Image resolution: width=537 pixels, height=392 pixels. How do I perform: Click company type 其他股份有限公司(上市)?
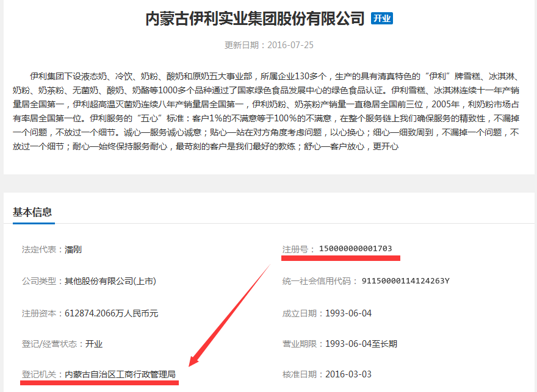(x=110, y=281)
